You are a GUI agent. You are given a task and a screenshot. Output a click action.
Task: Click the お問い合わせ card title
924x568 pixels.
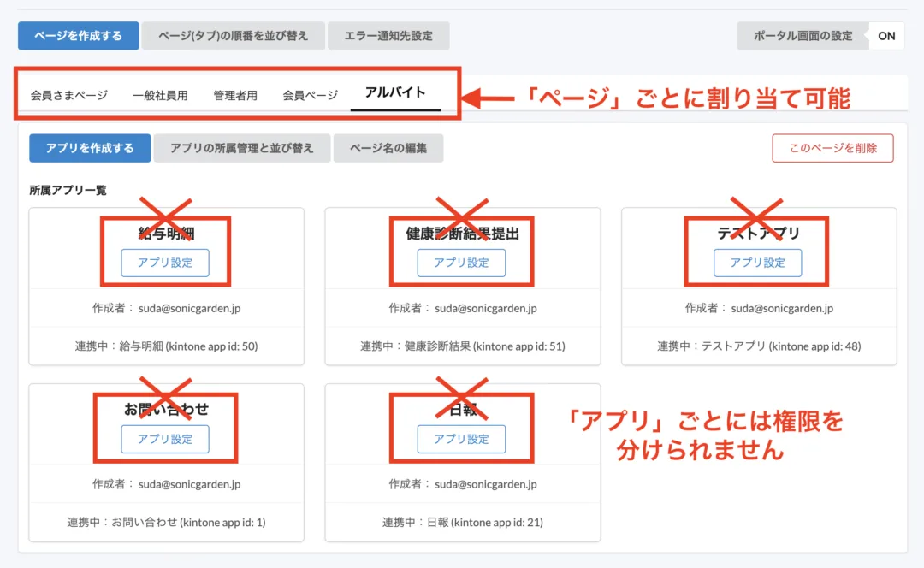point(166,410)
